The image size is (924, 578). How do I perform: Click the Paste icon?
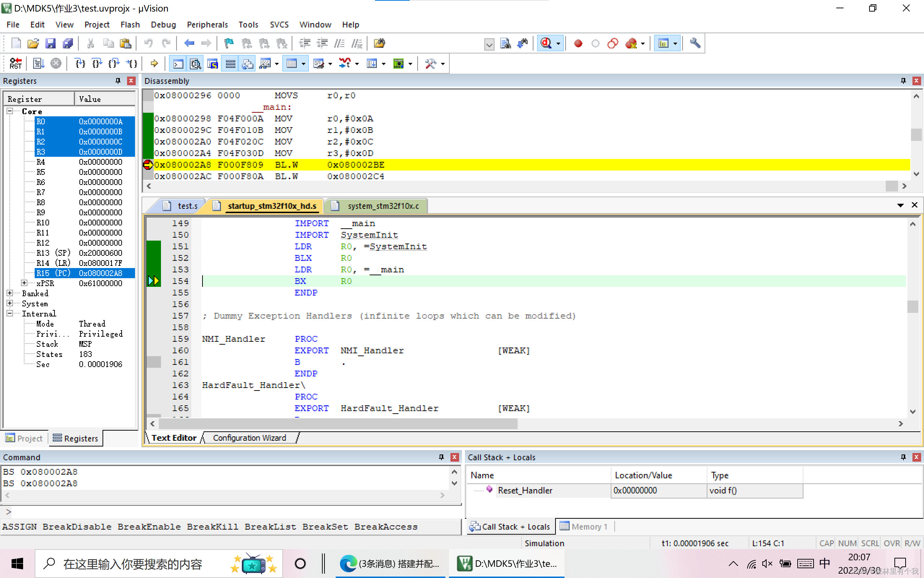click(x=125, y=43)
